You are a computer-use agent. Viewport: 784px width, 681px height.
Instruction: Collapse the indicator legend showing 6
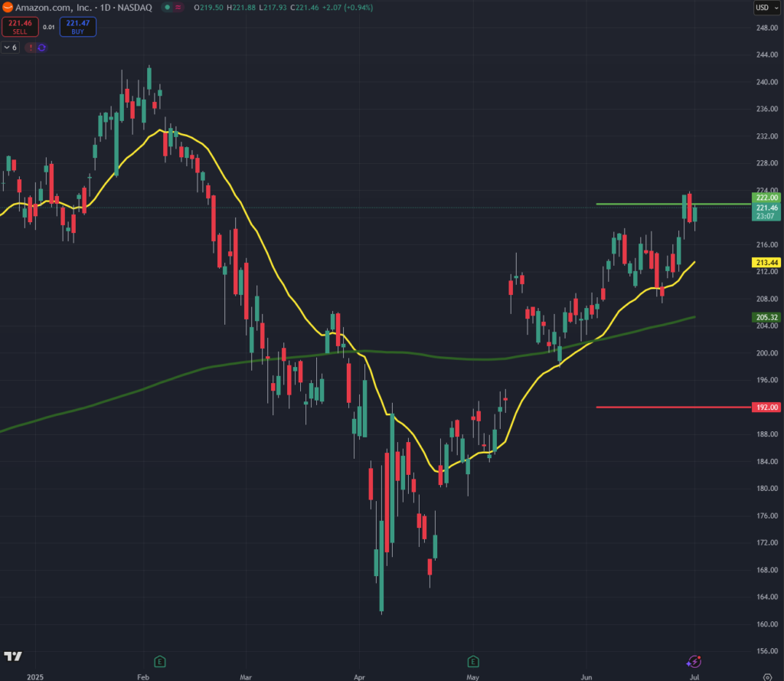[11, 47]
